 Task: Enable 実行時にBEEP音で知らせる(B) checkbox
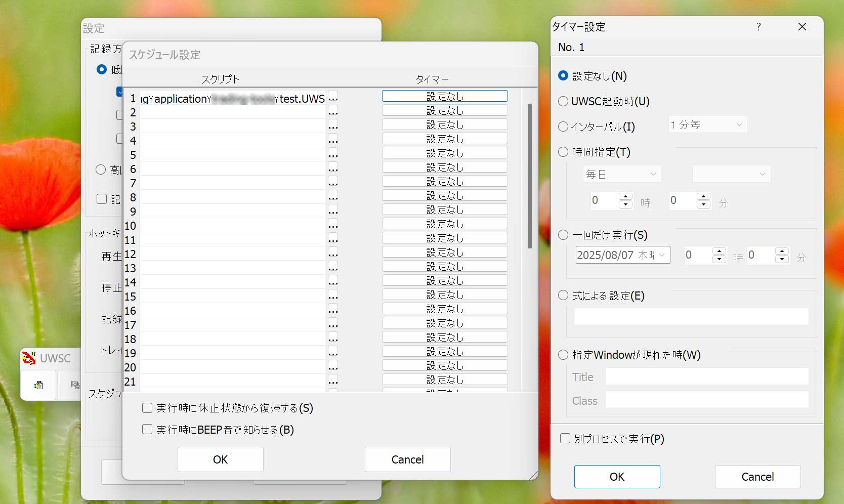pyautogui.click(x=147, y=430)
